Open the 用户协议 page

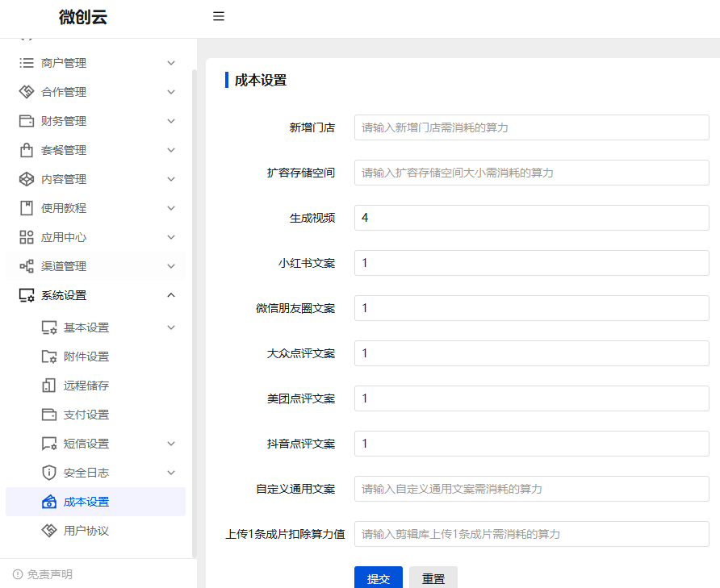95,531
